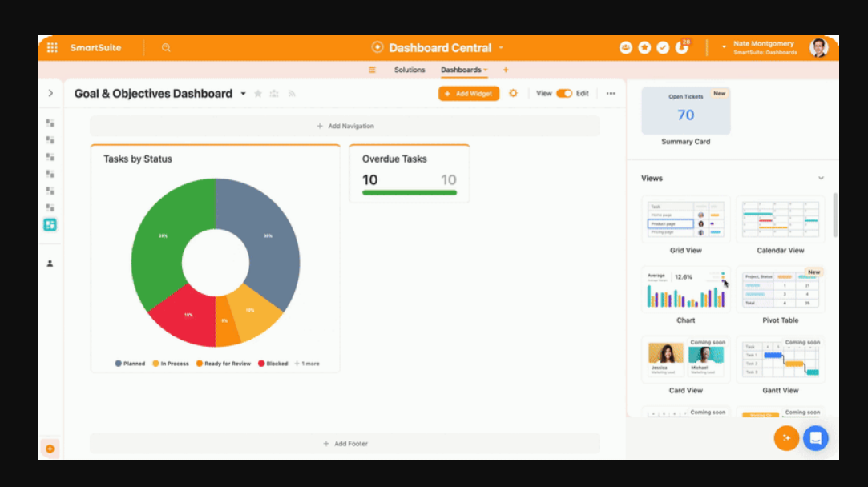868x487 pixels.
Task: Click the search icon in top bar
Action: [165, 47]
